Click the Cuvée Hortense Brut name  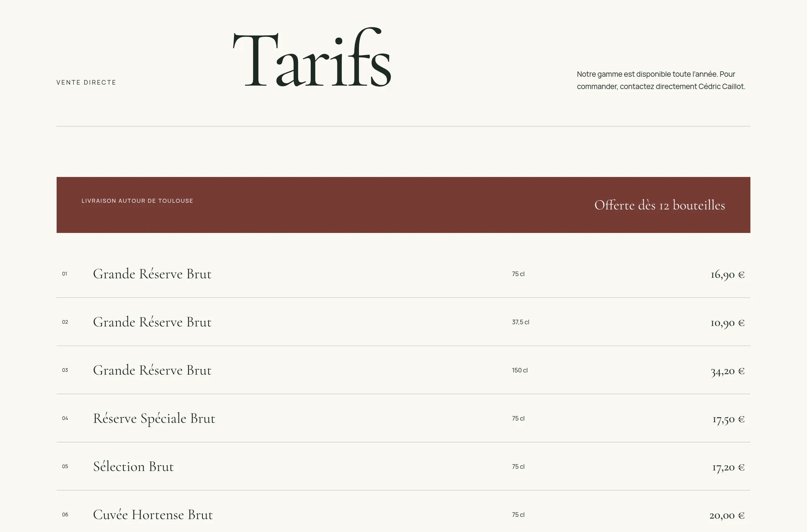(x=153, y=515)
